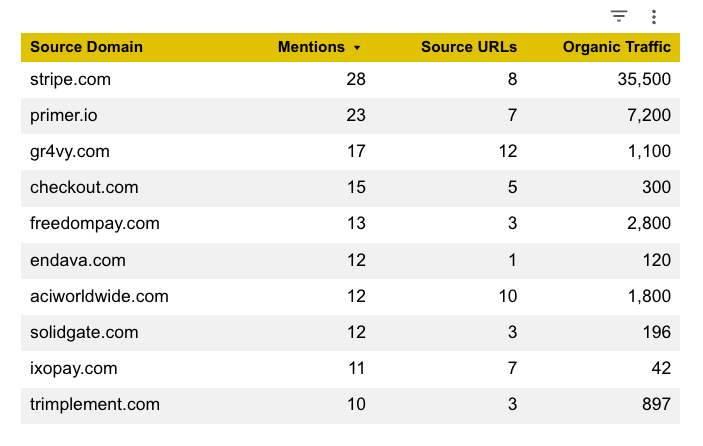Click the checkout.com domain cell
This screenshot has width=703, height=446.
(x=84, y=187)
